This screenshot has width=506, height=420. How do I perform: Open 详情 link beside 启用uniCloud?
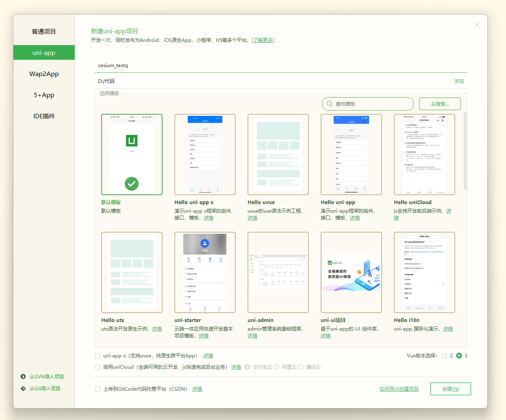click(x=236, y=367)
